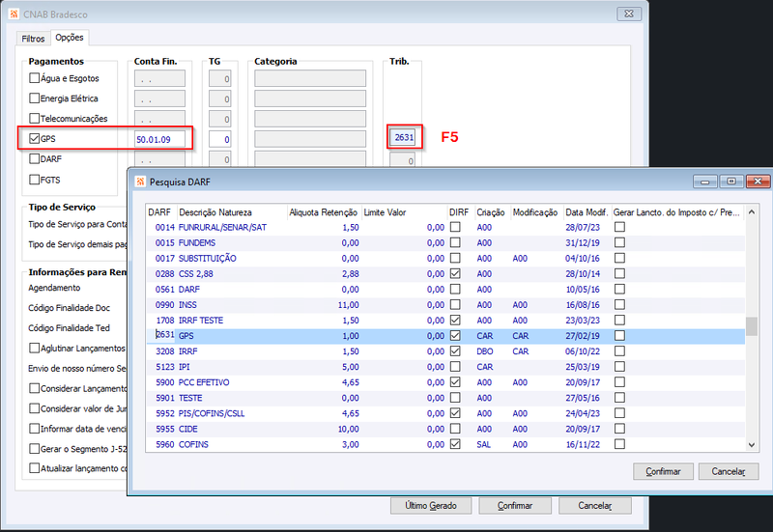Sort by the Descrição Natureza column header

(215, 212)
